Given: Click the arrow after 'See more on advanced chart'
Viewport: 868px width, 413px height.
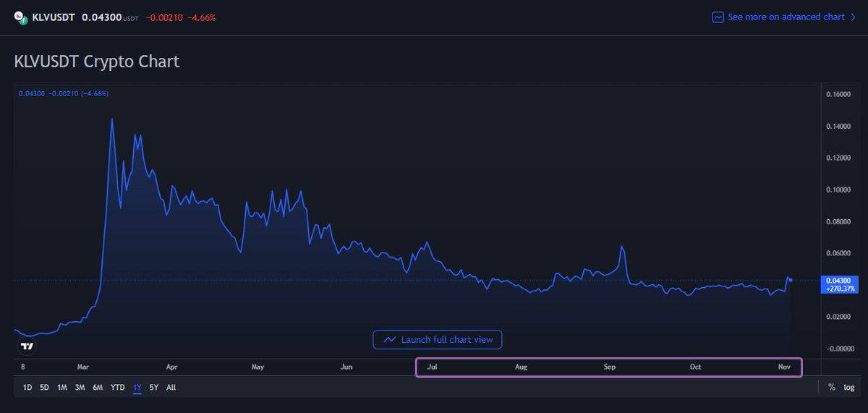Looking at the screenshot, I should click(852, 17).
